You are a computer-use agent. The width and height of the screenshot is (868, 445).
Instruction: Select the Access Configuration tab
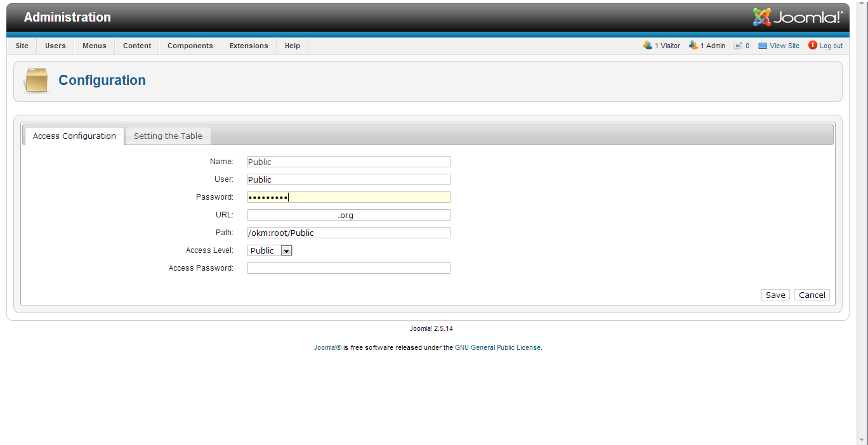point(74,136)
